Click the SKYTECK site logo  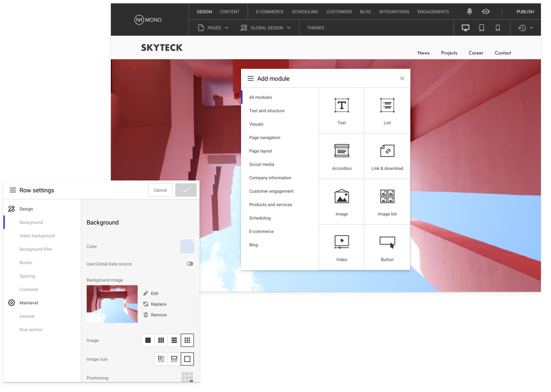tap(162, 47)
